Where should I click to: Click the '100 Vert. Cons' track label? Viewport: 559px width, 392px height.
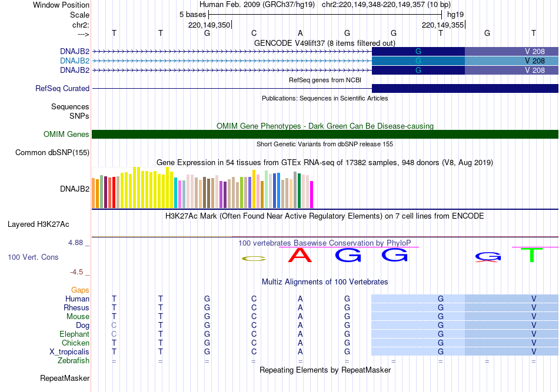(x=33, y=257)
